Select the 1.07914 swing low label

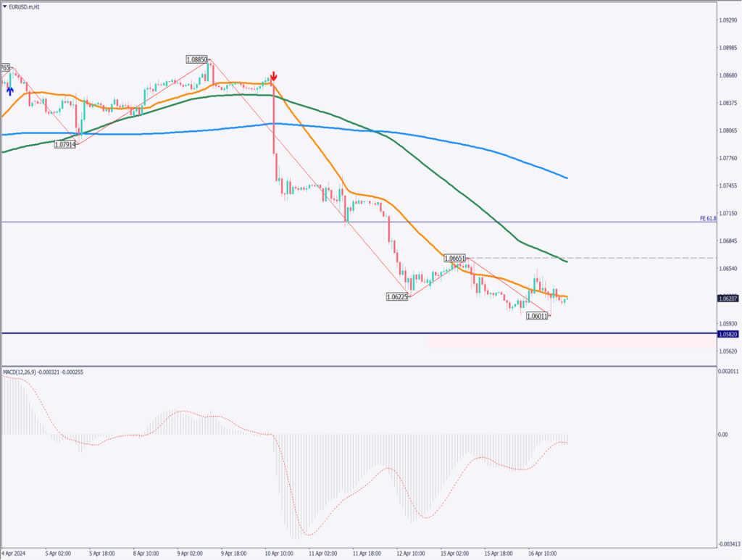(x=65, y=144)
